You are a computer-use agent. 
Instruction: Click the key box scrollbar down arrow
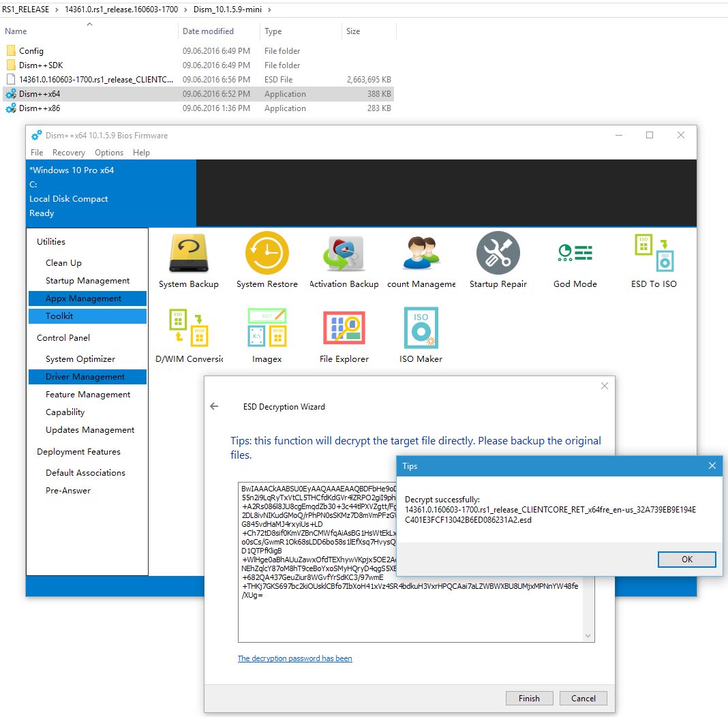[x=588, y=636]
